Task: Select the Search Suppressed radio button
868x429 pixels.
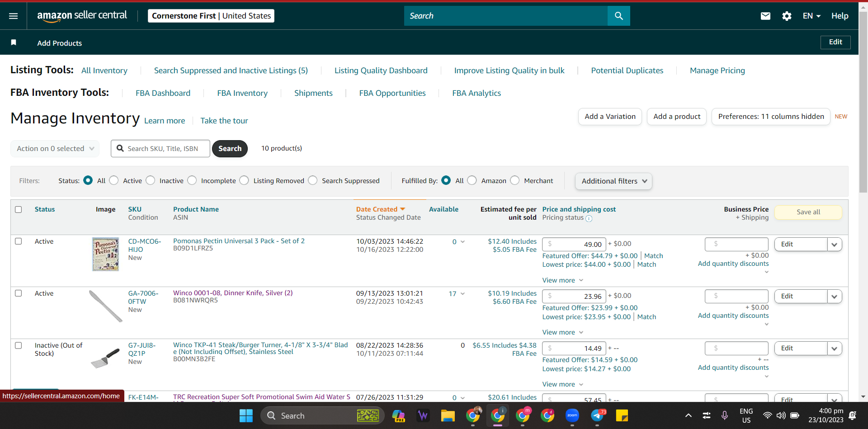Action: pyautogui.click(x=313, y=180)
